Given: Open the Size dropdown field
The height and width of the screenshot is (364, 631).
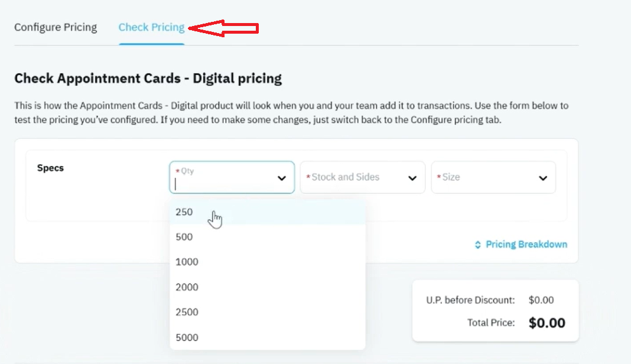Looking at the screenshot, I should pyautogui.click(x=493, y=177).
